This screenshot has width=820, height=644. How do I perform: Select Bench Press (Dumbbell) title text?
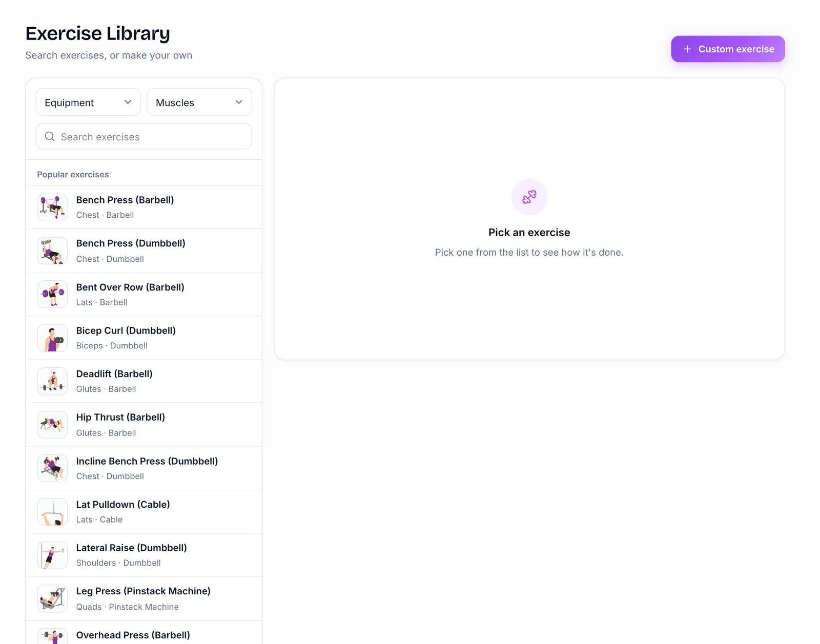coord(131,243)
